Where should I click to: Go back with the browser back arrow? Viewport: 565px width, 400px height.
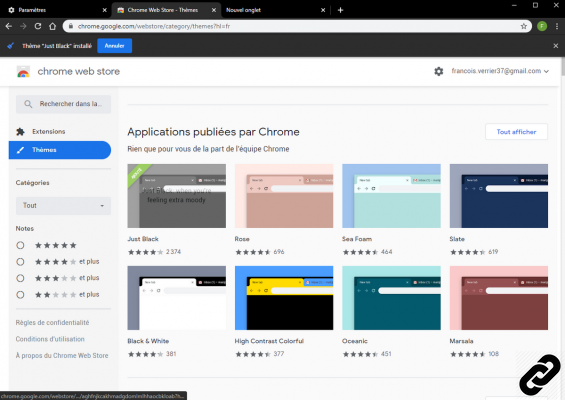click(x=9, y=26)
